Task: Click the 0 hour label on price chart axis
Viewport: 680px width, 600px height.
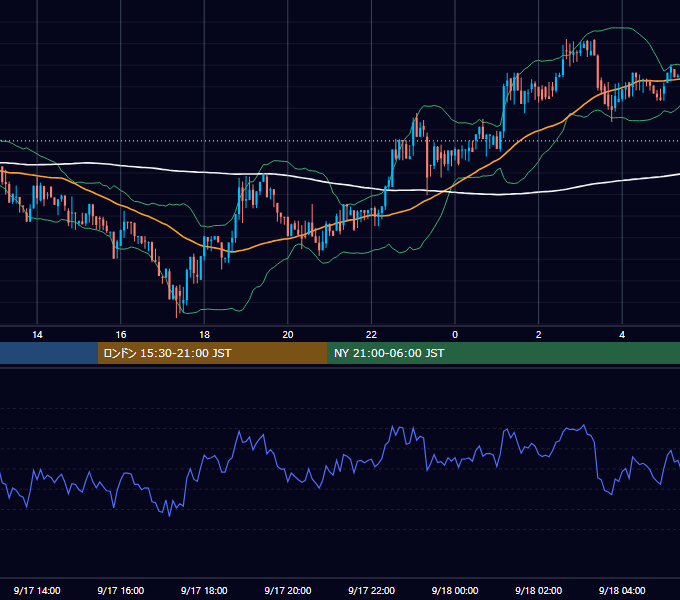Action: (x=455, y=335)
